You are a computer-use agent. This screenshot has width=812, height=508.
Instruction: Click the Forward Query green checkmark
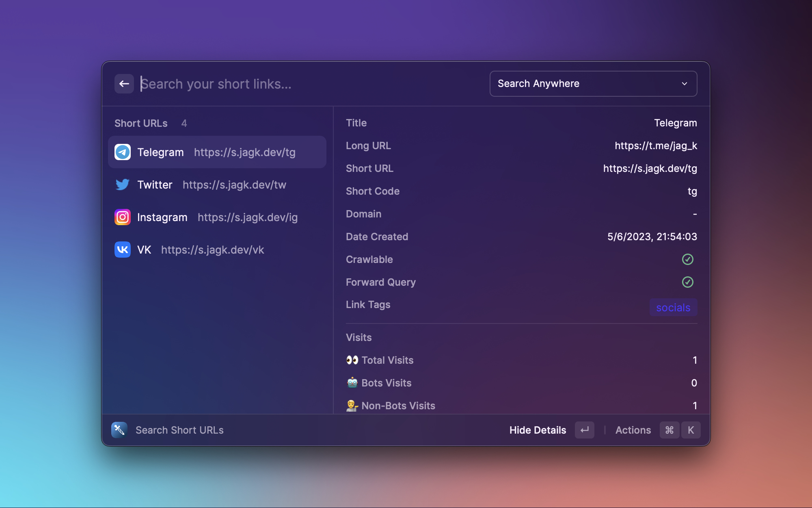(x=687, y=282)
